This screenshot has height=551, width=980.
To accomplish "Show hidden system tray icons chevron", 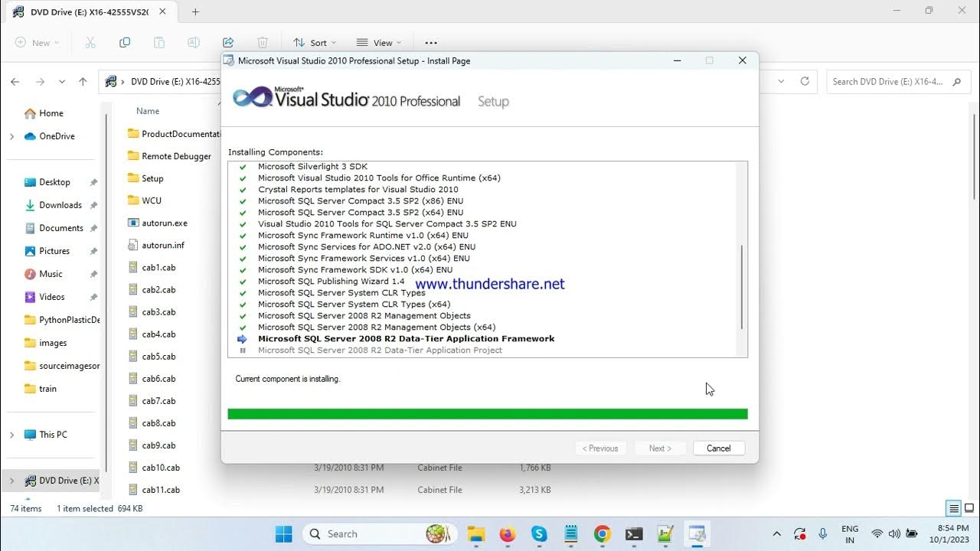I will click(x=777, y=534).
